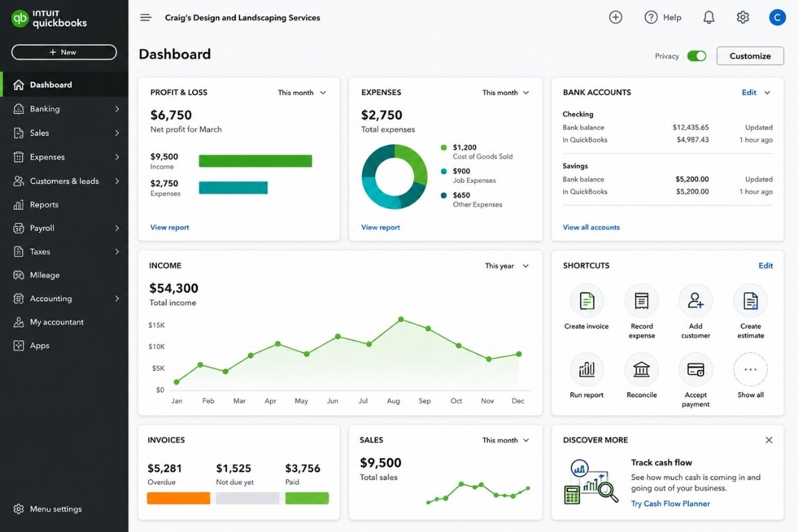Open Accounting in the sidebar
Viewport: 798px width, 532px height.
64,299
